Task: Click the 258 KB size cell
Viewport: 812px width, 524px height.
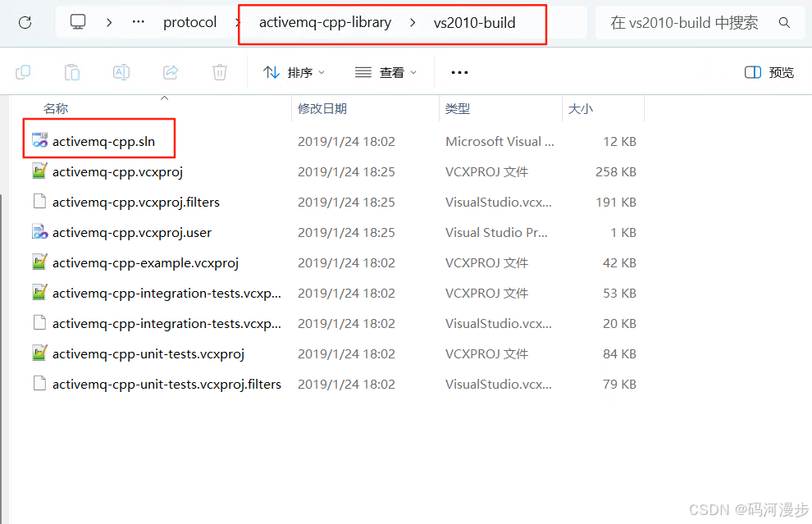Action: 616,171
